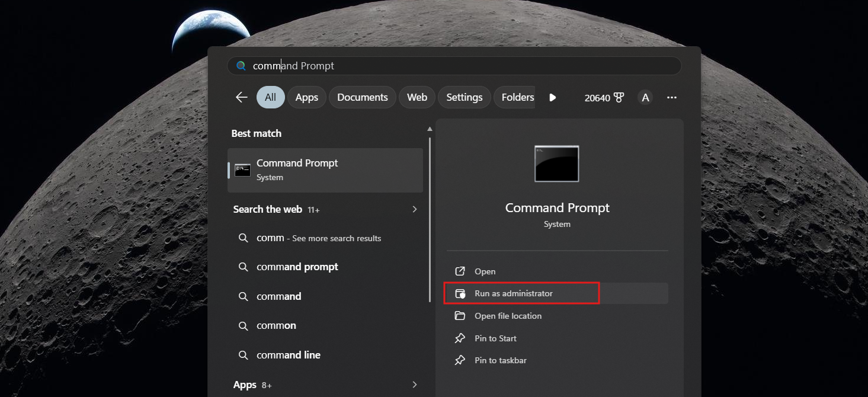Viewport: 868px width, 397px height.
Task: Click the 20640 rewards points value
Action: pos(597,98)
